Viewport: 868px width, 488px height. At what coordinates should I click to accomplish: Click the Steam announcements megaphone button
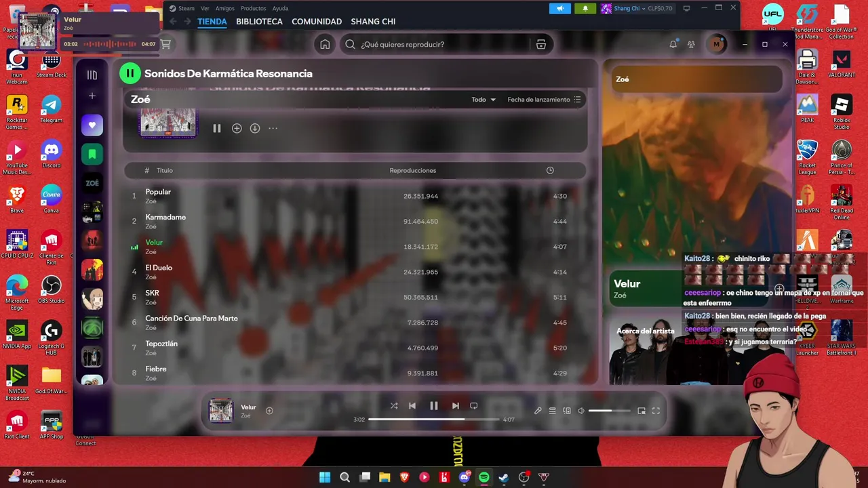pos(560,8)
